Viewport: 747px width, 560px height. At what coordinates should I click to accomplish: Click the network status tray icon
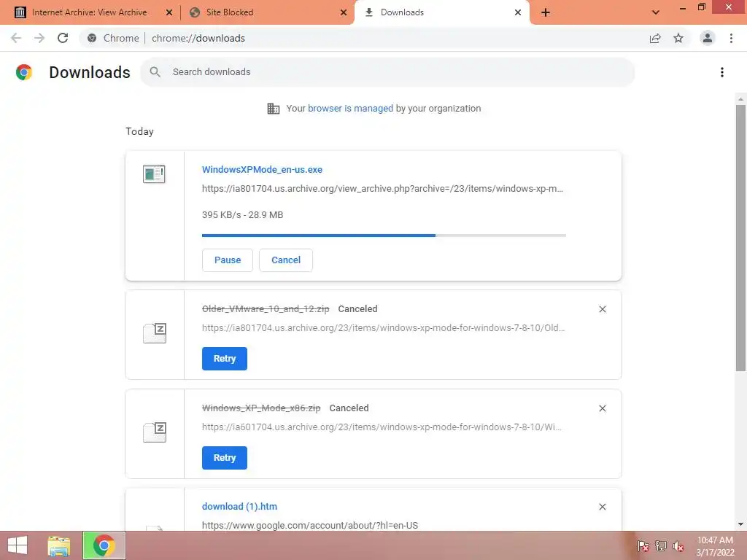point(660,546)
